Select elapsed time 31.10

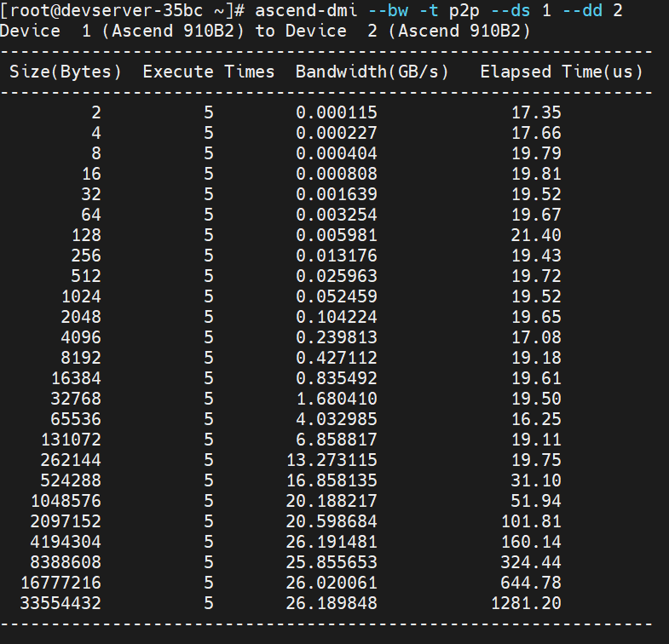536,480
